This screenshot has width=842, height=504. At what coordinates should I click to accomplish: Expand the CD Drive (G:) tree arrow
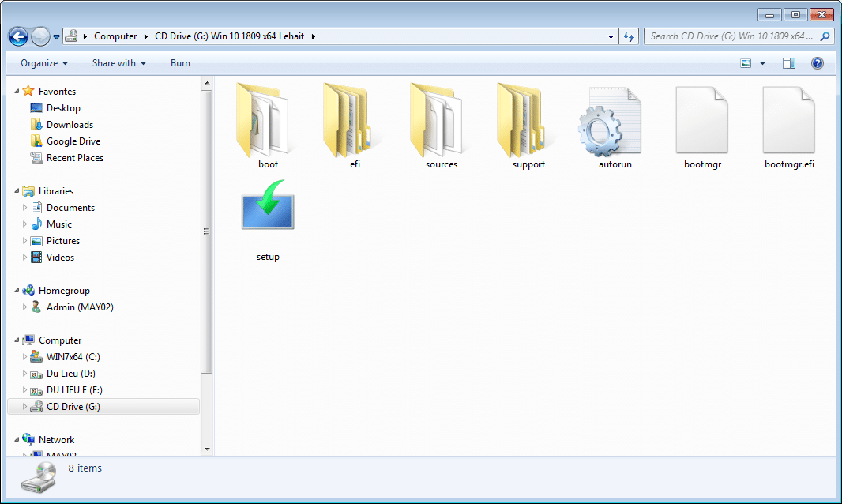[24, 407]
